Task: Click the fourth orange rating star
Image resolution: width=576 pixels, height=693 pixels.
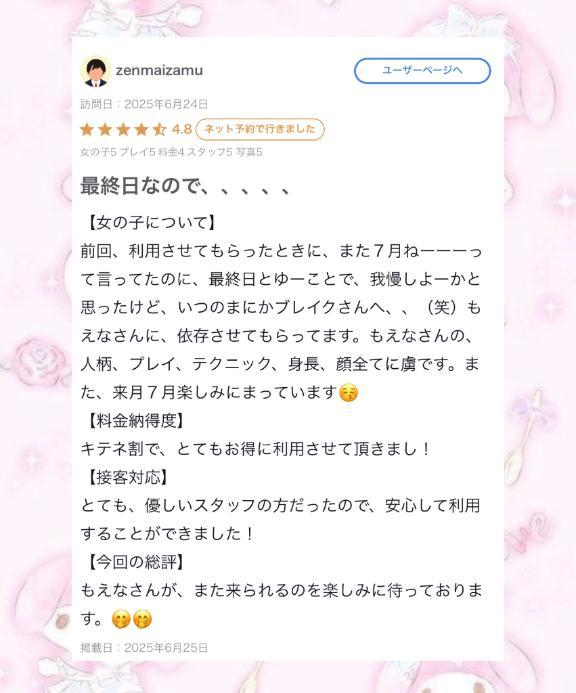Action: tap(141, 129)
